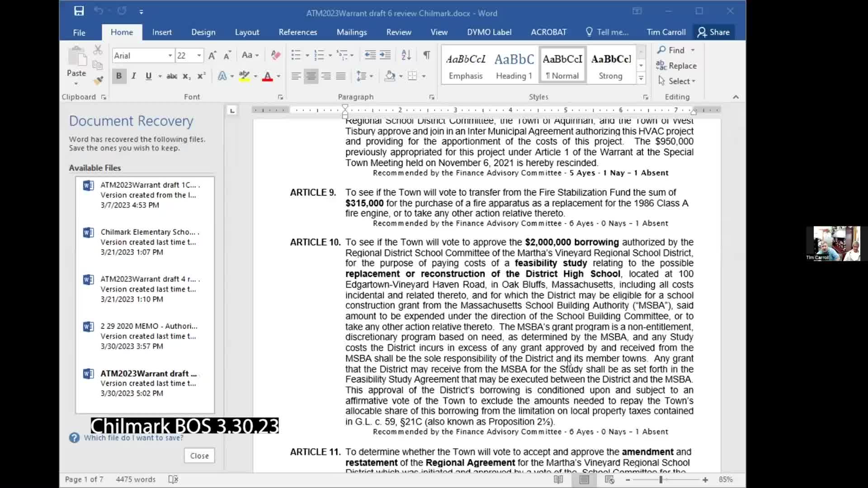Close the Document Recovery pane
Viewport: 868px width, 488px height.
point(199,456)
